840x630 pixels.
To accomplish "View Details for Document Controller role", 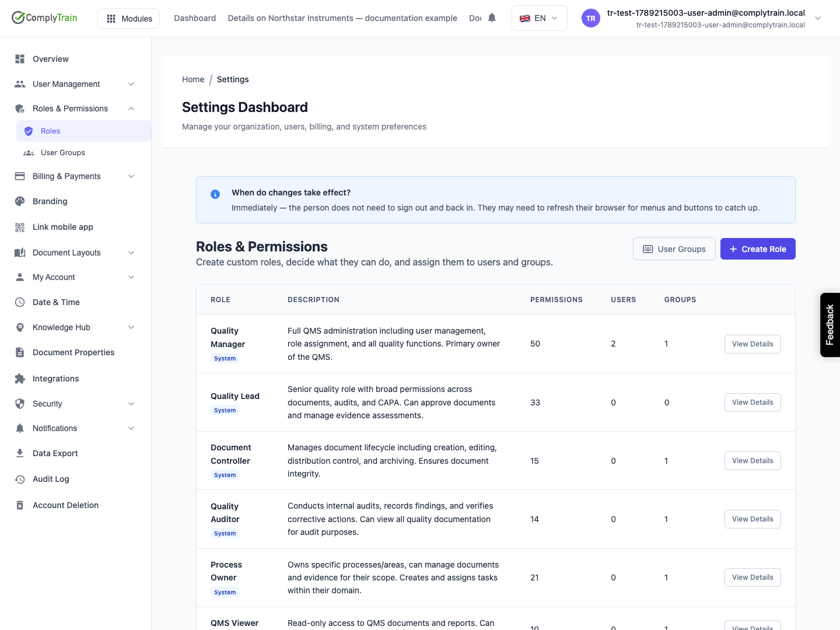I will click(752, 461).
